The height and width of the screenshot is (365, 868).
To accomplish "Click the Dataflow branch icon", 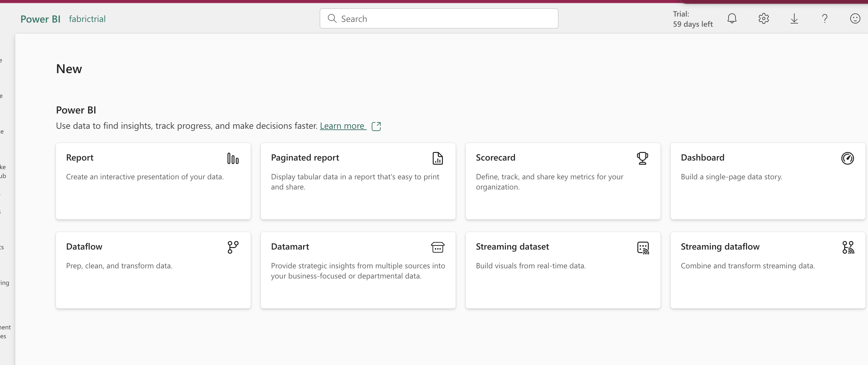I will [233, 247].
